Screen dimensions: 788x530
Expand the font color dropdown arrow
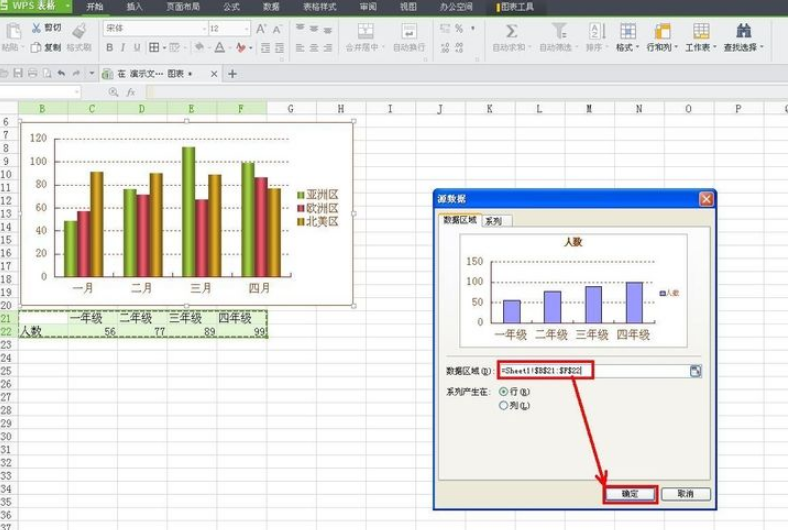(229, 48)
